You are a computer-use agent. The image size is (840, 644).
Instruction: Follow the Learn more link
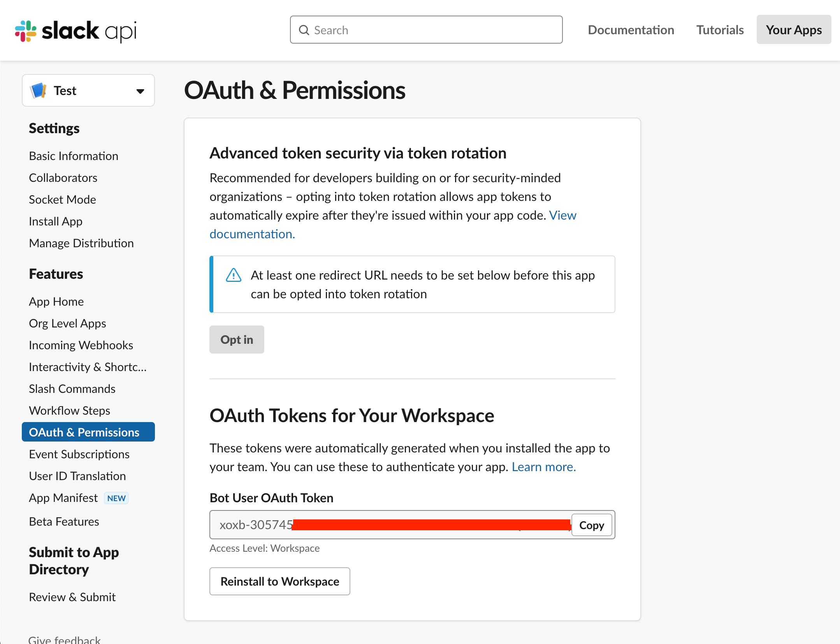543,467
